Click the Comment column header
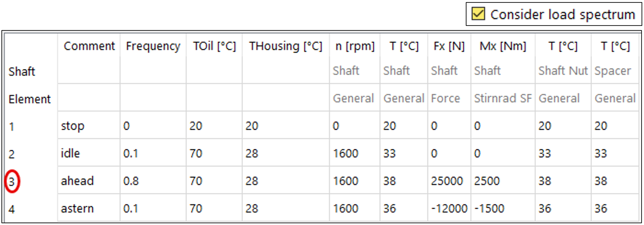 coord(89,46)
